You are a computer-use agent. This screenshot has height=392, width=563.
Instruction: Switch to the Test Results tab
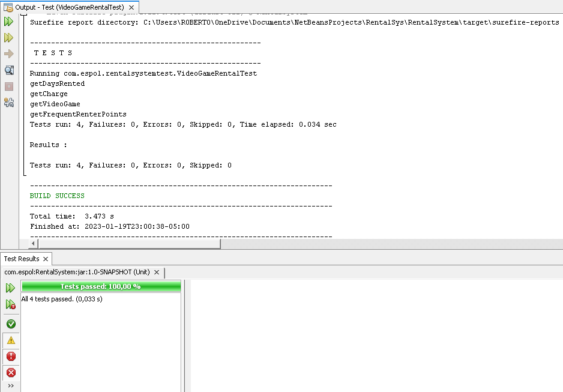click(x=22, y=259)
